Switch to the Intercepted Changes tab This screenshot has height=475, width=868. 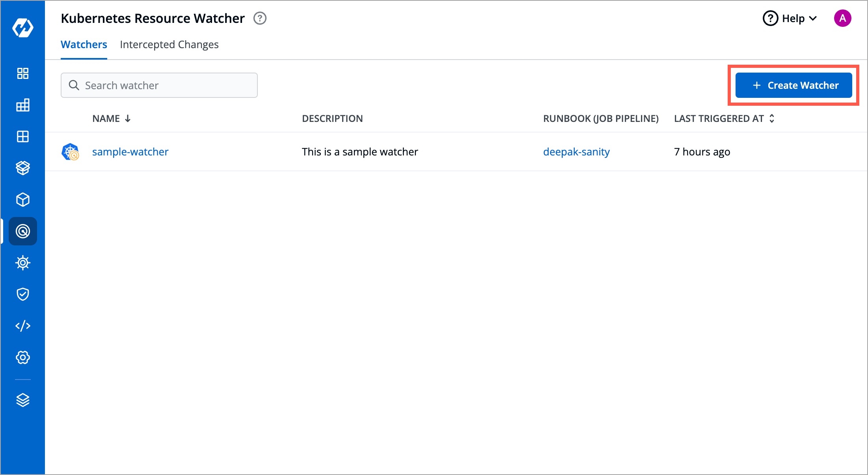[169, 45]
